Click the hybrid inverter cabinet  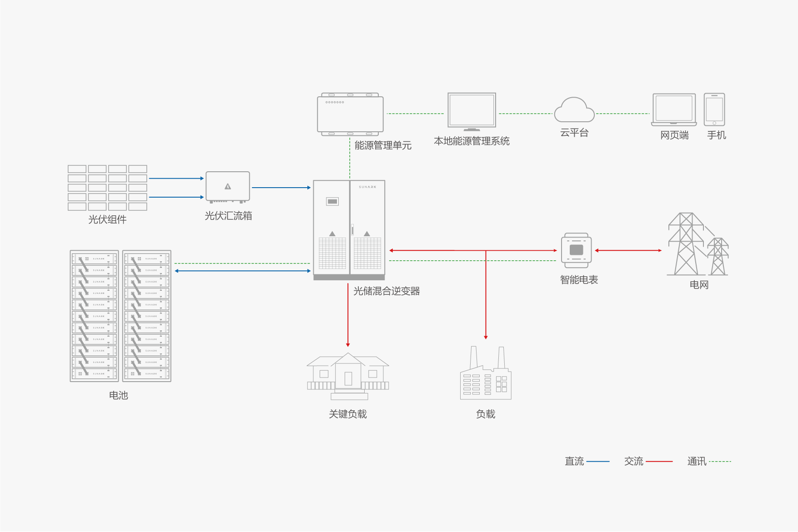(x=349, y=229)
